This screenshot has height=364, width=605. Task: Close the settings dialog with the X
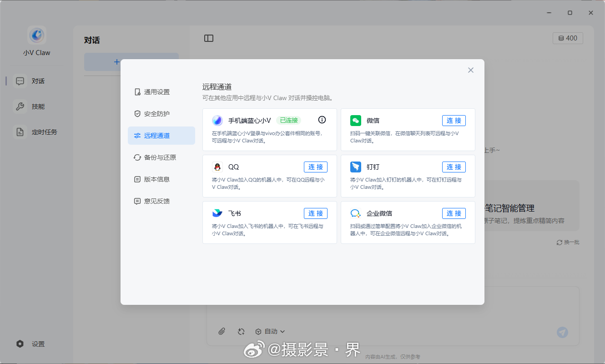(x=471, y=70)
